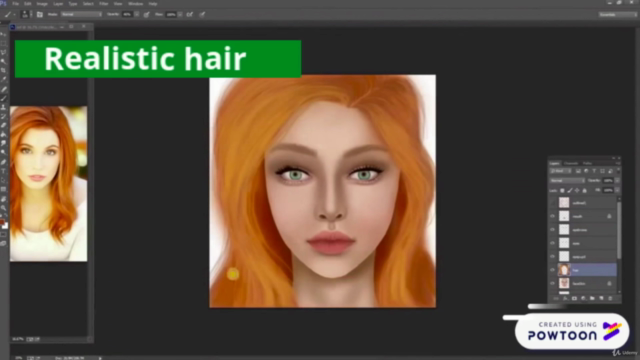Create new adjustment layer icon

[x=583, y=298]
